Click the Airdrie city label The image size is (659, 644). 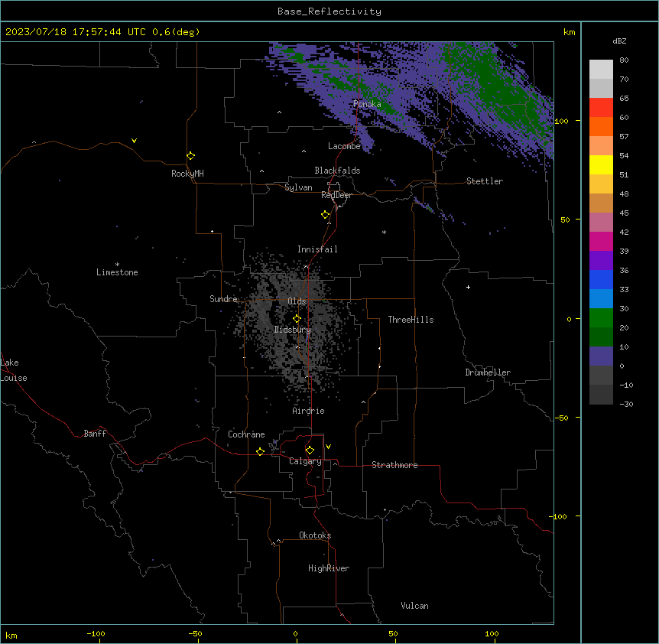coord(309,411)
